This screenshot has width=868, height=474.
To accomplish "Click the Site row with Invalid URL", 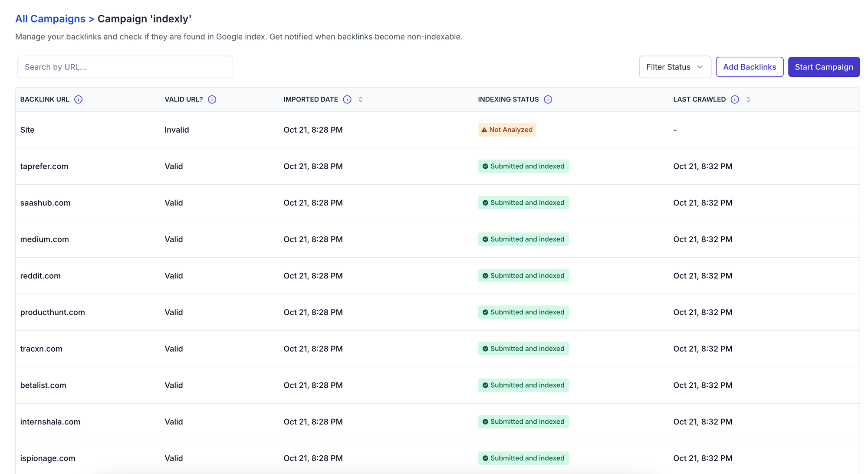I will pos(27,130).
